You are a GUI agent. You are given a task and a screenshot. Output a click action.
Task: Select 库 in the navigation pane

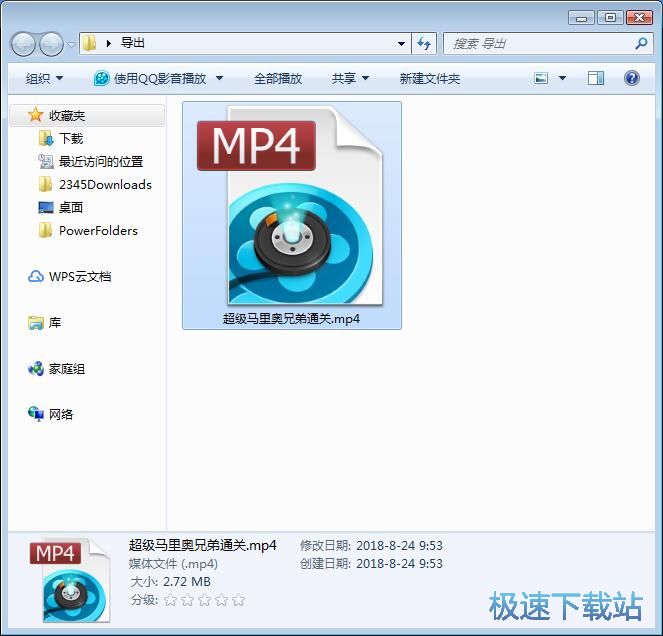(x=55, y=323)
